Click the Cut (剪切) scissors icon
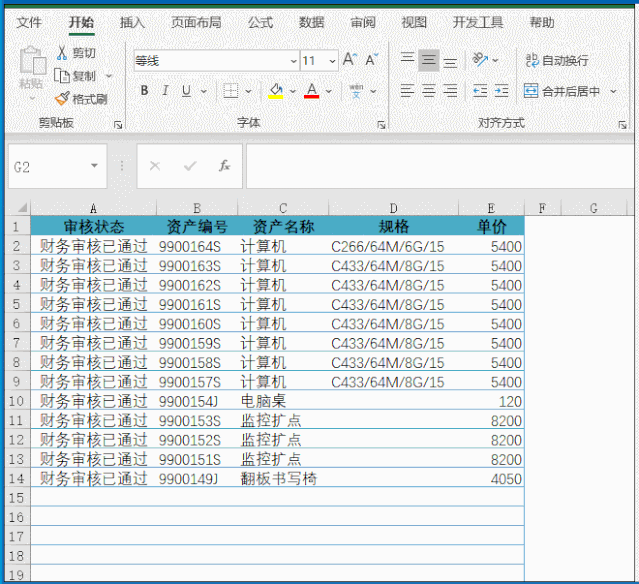639x584 pixels. (x=63, y=53)
